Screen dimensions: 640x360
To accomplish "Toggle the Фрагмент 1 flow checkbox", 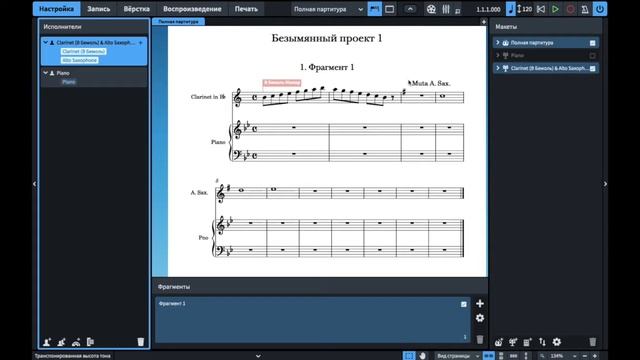I will (464, 304).
